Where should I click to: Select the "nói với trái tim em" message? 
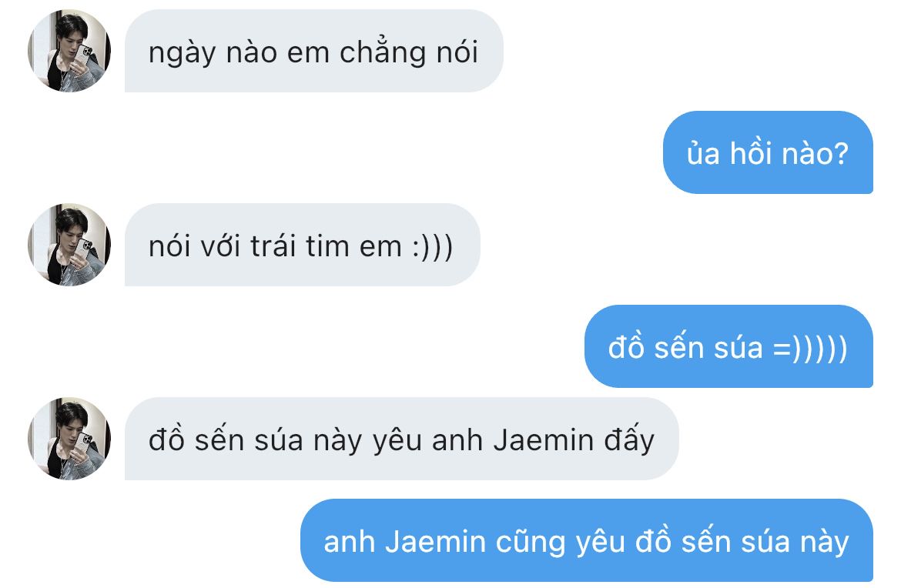[302, 245]
